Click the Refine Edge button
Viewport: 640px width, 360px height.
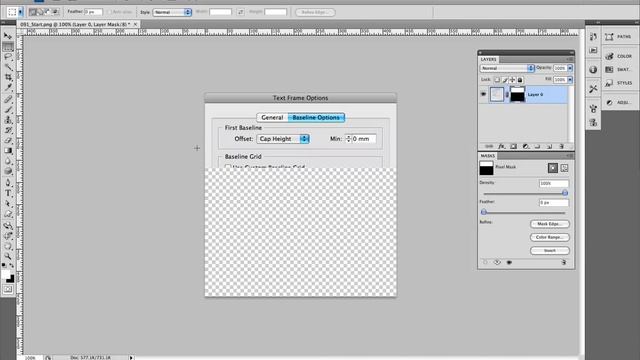[315, 12]
